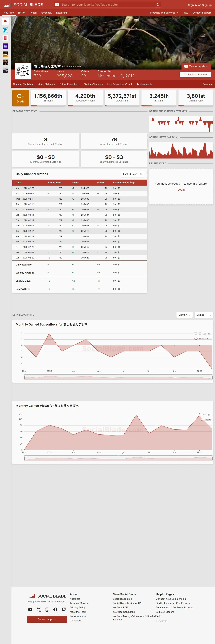Click the Social Blade logo in footer
Image resolution: width=215 pixels, height=644 pixels.
click(47, 596)
